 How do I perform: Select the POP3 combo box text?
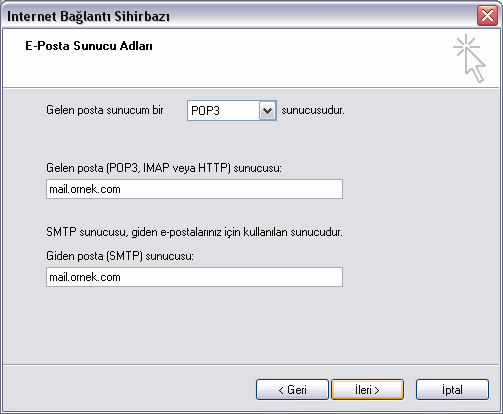click(205, 111)
